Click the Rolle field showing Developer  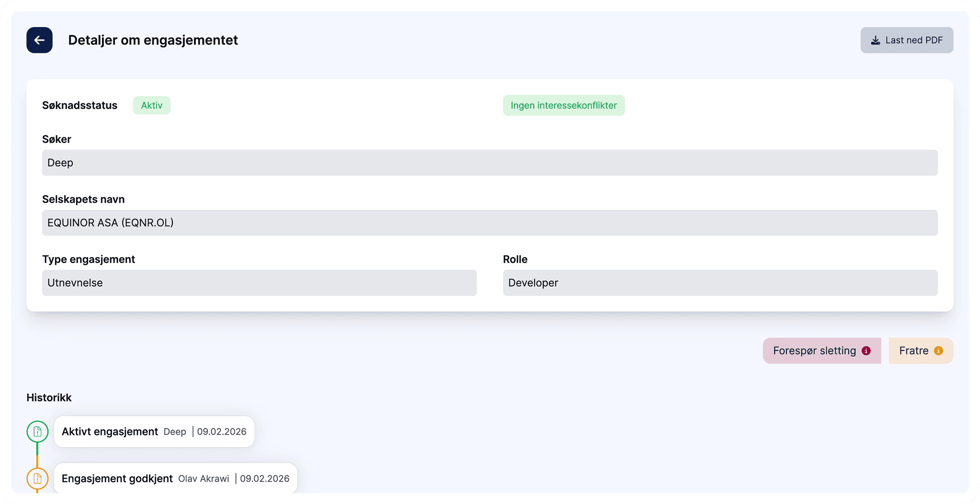pos(720,283)
